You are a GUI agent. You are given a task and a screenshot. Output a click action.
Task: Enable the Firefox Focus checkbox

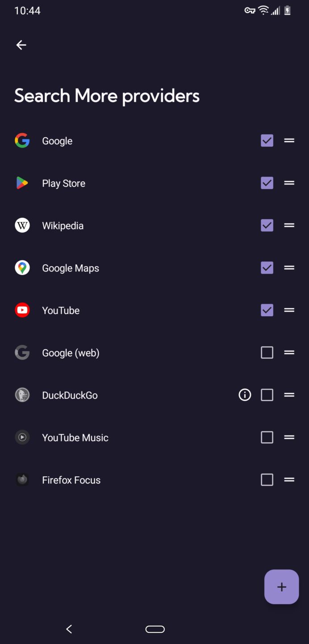[267, 479]
